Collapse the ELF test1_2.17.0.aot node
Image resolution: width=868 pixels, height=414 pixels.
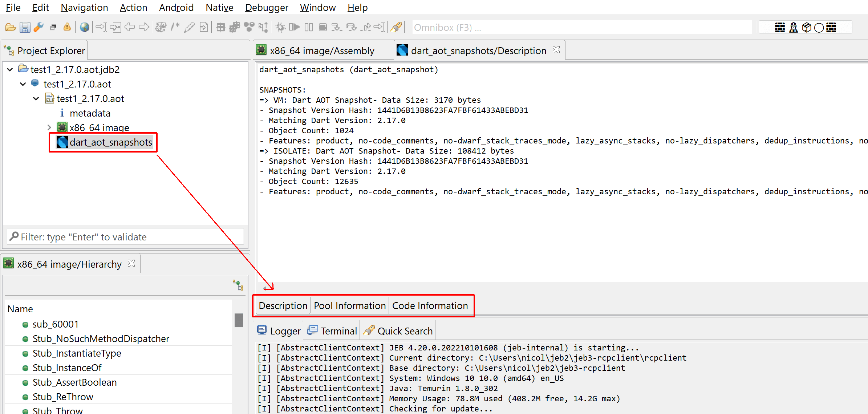(x=36, y=98)
